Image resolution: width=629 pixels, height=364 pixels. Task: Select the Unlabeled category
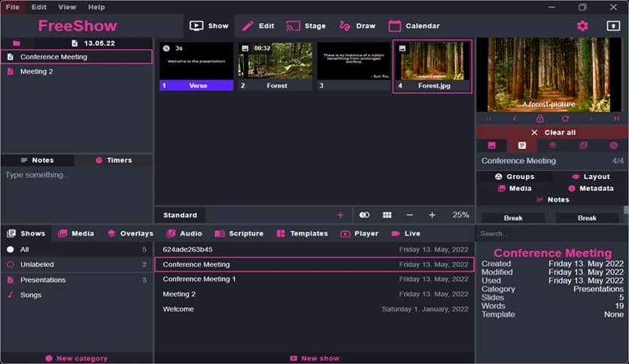click(x=77, y=265)
